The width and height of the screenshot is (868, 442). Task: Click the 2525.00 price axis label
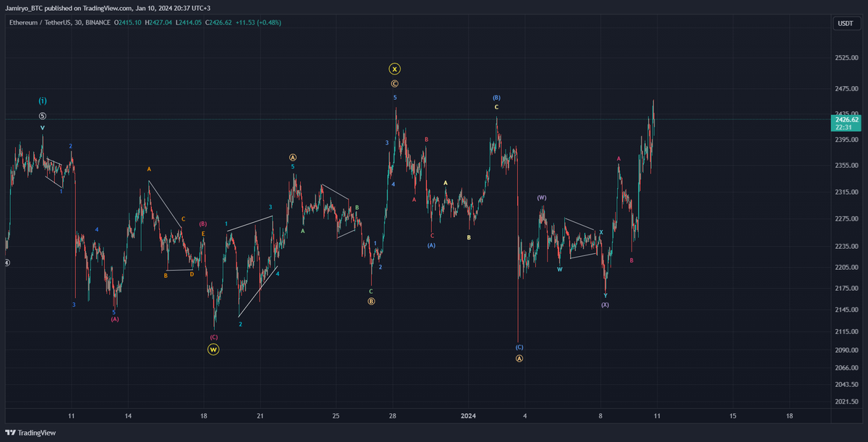(846, 58)
